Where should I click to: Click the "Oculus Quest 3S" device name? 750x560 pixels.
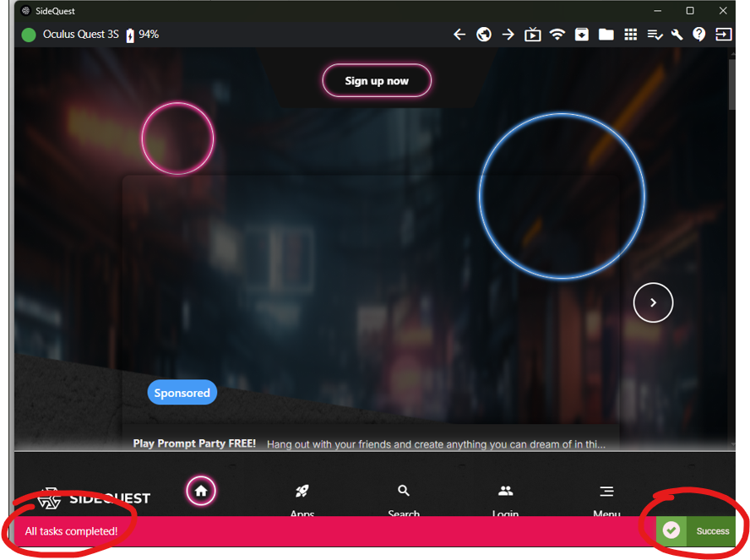click(x=81, y=35)
